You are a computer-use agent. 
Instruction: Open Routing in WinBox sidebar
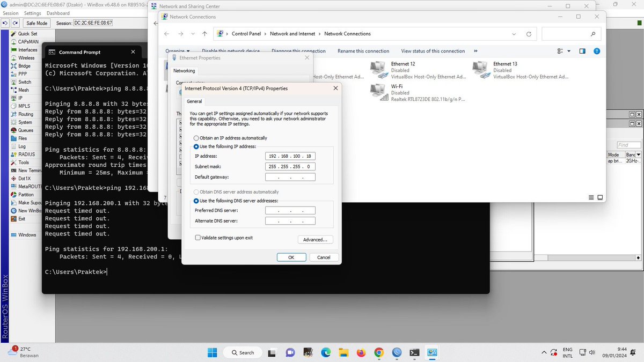pos(25,114)
